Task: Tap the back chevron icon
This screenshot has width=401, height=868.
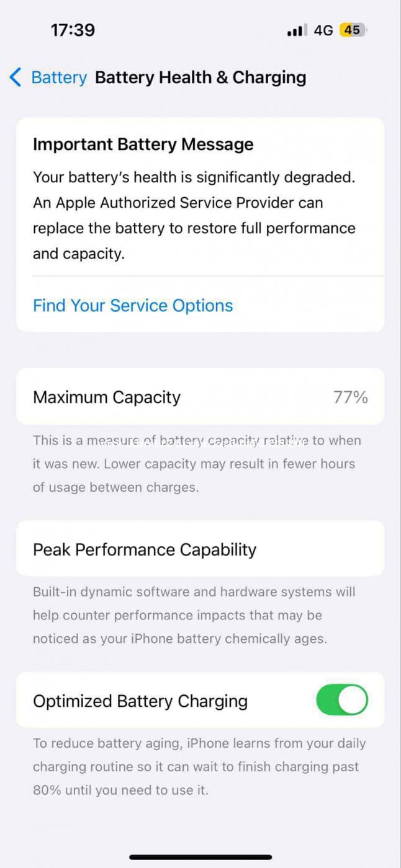Action: pos(16,77)
